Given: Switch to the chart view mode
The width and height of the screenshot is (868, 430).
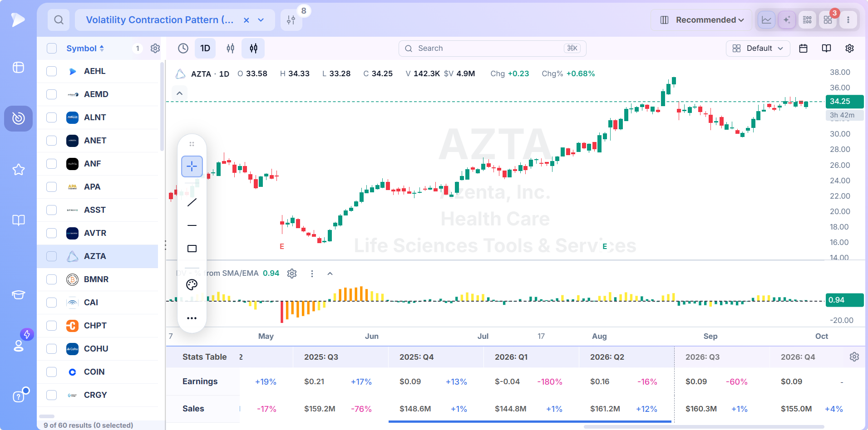Looking at the screenshot, I should [766, 20].
